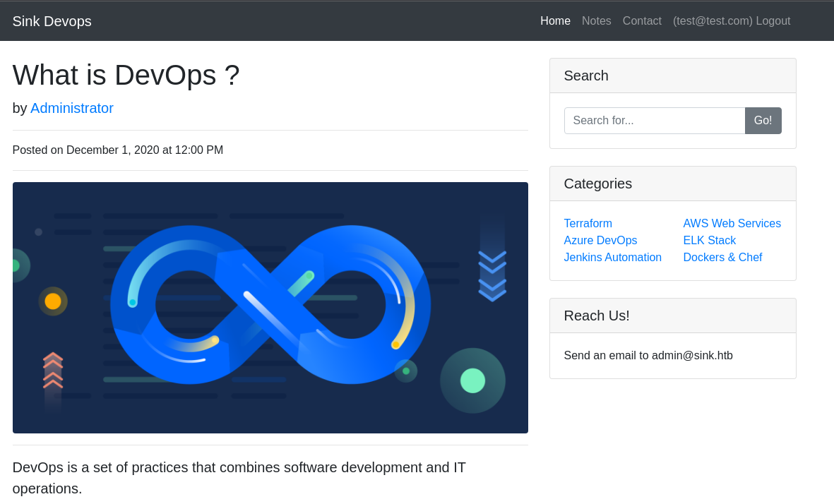
Task: Open the AWS Web Services category
Action: [732, 224]
